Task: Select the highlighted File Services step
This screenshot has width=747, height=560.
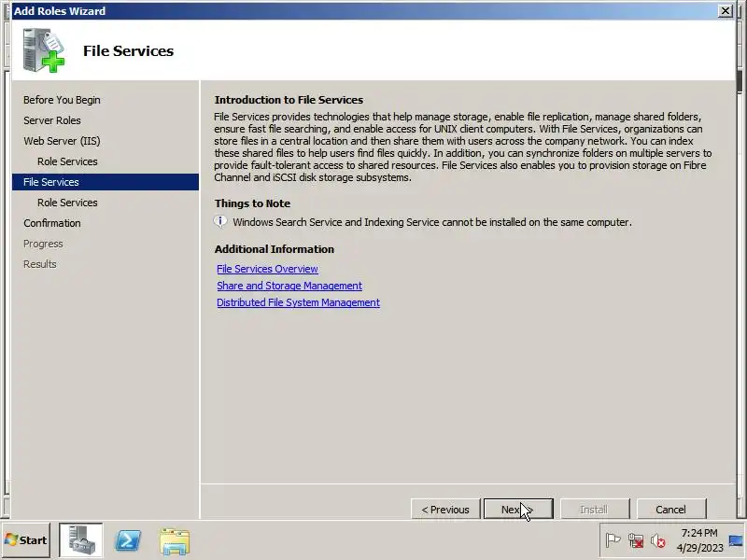Action: point(106,181)
